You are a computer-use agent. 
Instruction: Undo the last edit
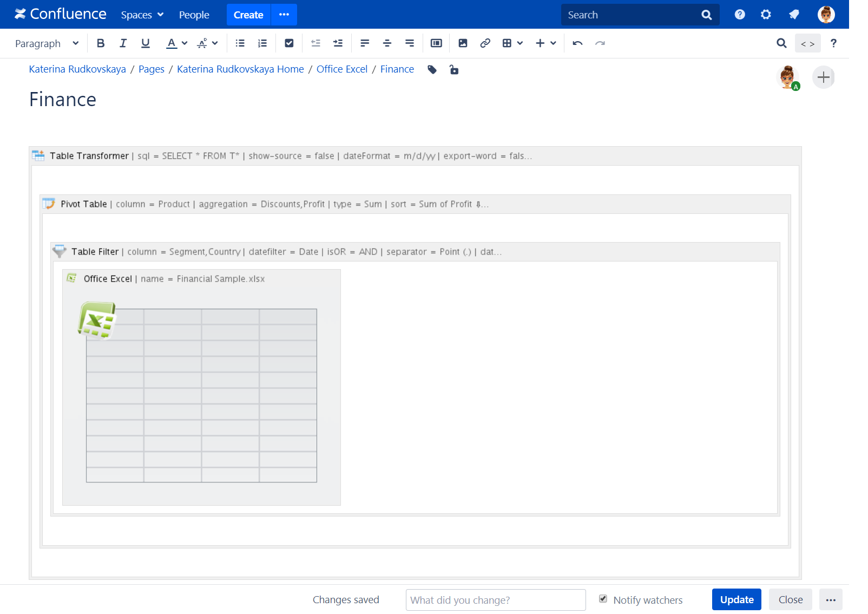(x=577, y=43)
